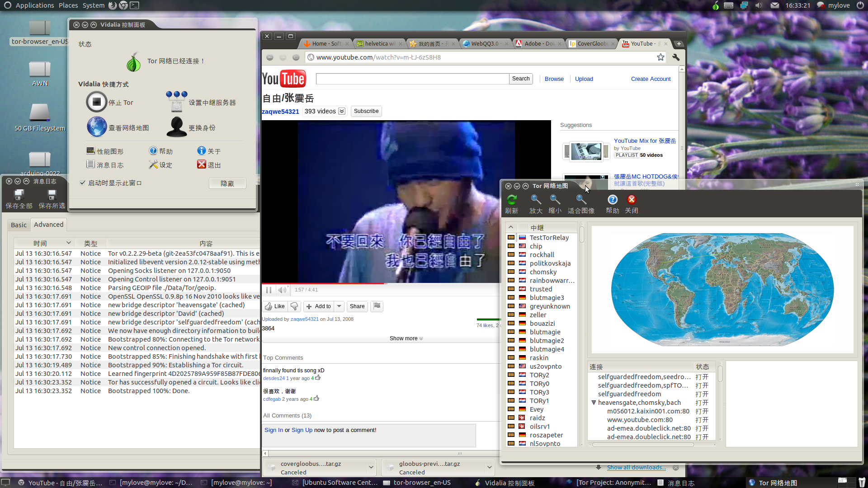The image size is (868, 488).
Task: Click the Exit (退出) icon in Vidalia
Action: pyautogui.click(x=202, y=164)
